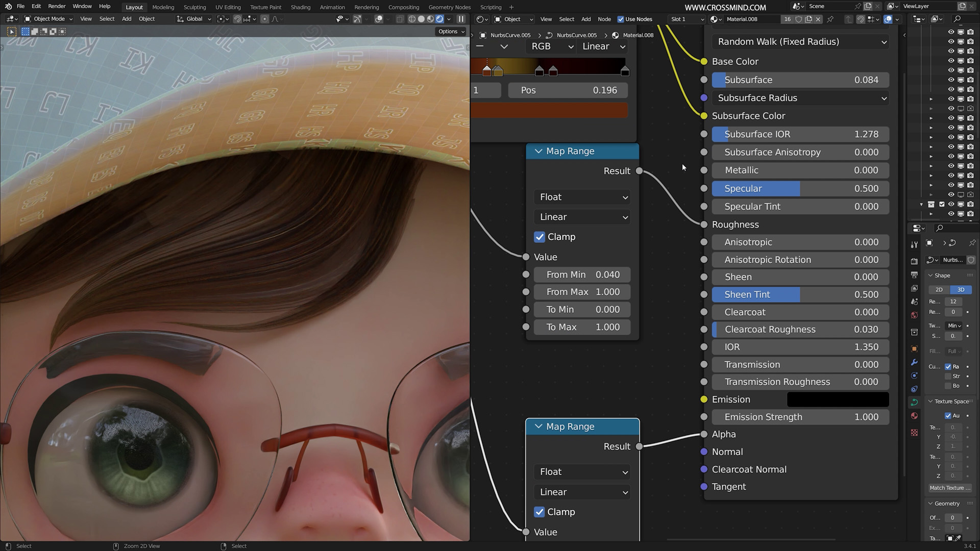Click the Emission black color swatch
The height and width of the screenshot is (551, 980).
[x=838, y=399]
